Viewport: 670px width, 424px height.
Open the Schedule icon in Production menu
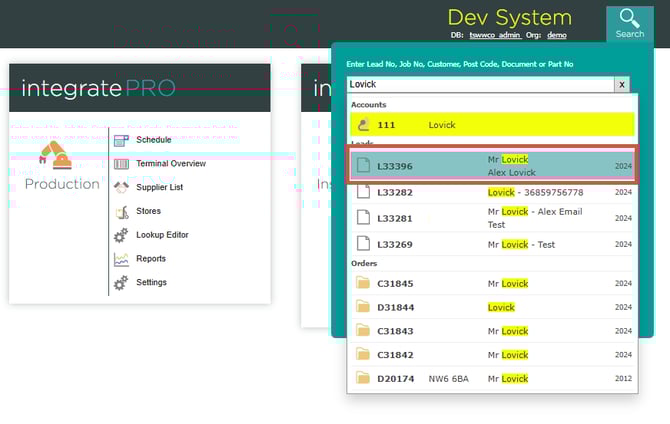tap(121, 140)
